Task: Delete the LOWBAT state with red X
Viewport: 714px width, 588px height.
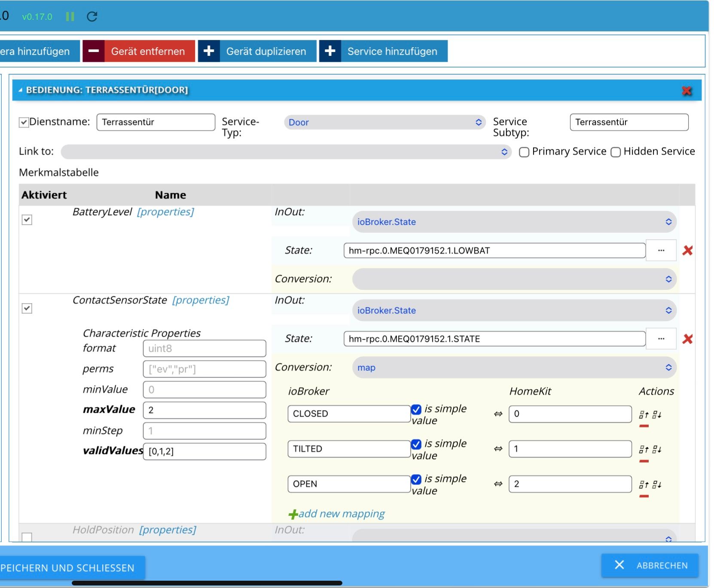Action: (687, 250)
